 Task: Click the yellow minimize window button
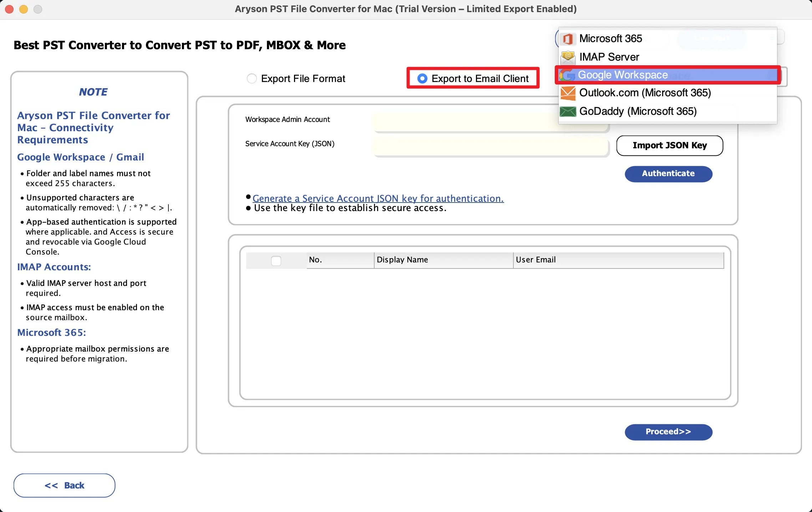[24, 9]
